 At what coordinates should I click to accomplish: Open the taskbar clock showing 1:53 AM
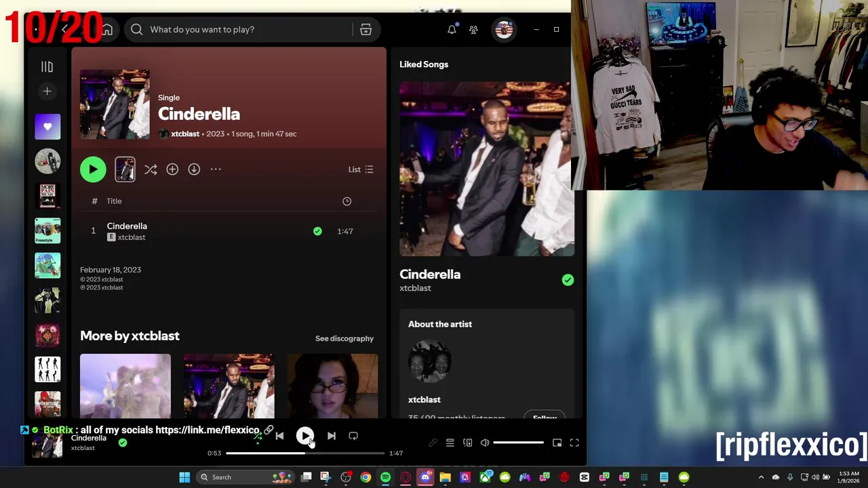pos(848,477)
